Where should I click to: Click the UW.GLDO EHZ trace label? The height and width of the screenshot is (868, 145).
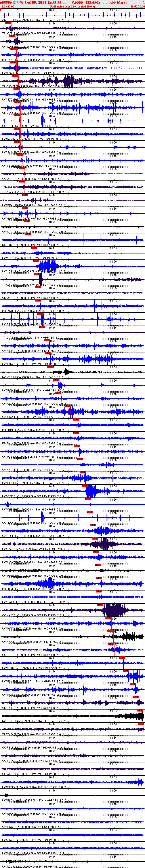34,404
